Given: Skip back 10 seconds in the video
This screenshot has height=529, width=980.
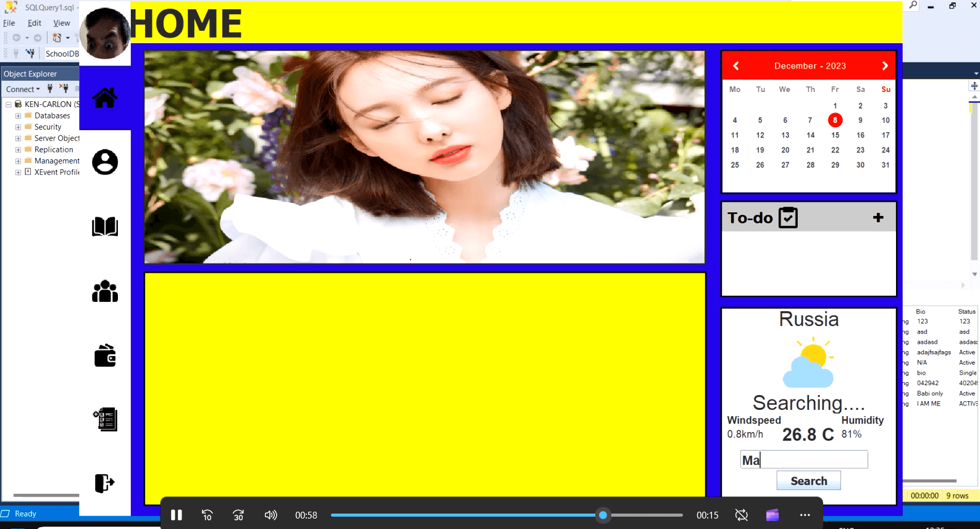Looking at the screenshot, I should [207, 515].
